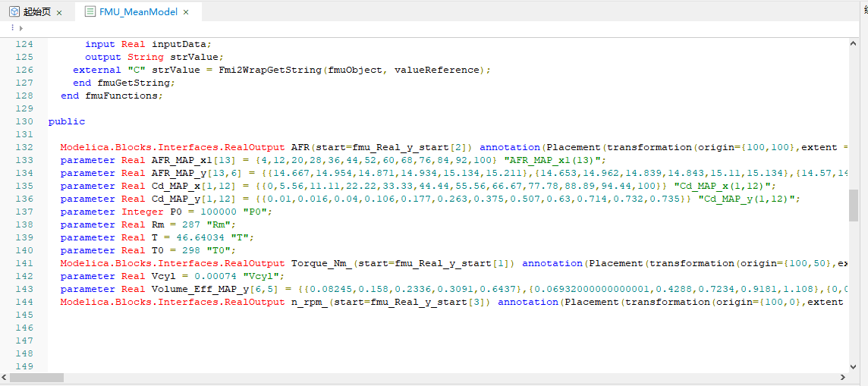Image resolution: width=868 pixels, height=386 pixels.
Task: Click the horizontal scrollbar left arrow
Action: [x=5, y=377]
